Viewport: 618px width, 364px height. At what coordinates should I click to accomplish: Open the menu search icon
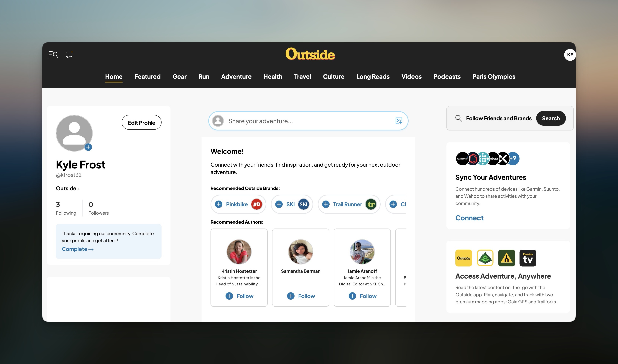pos(53,55)
